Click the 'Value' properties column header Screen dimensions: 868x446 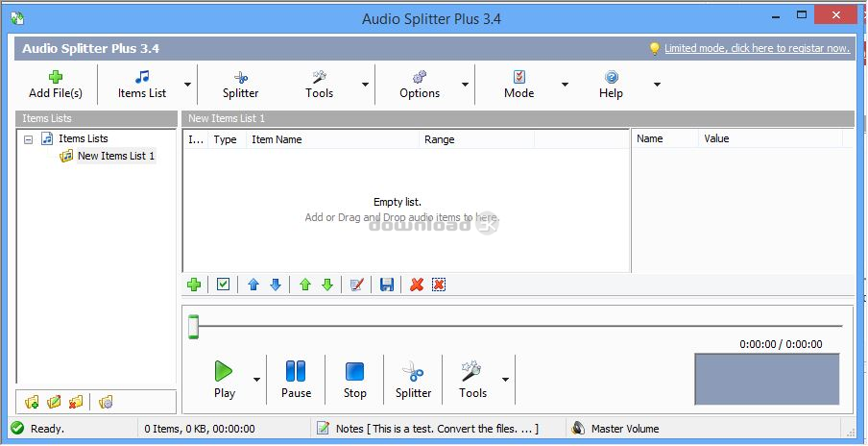770,138
